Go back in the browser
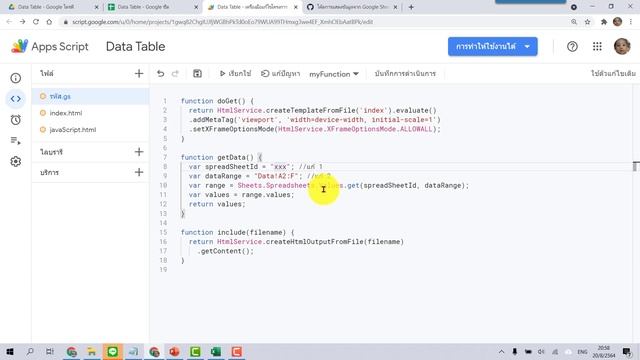Screen dimensions: 640x360 [9, 22]
